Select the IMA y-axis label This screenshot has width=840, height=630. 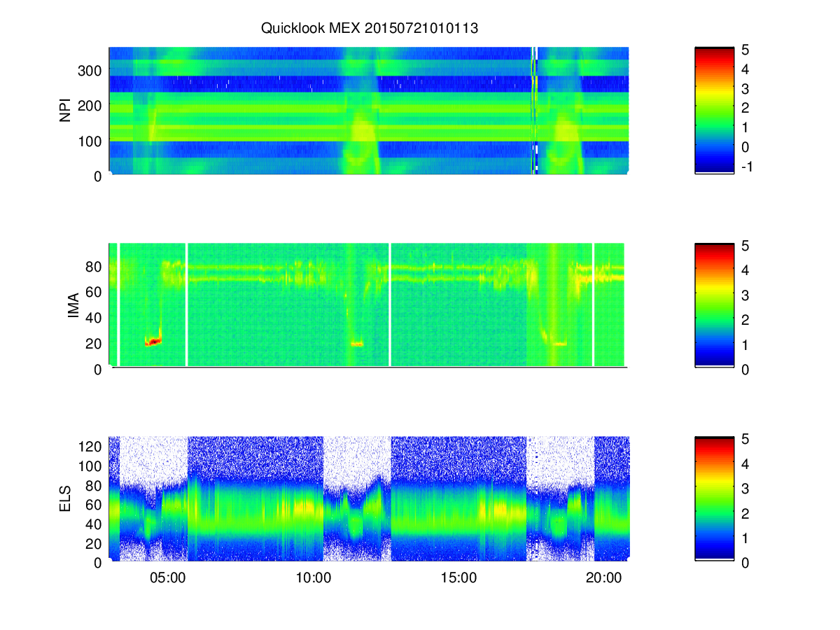point(73,306)
